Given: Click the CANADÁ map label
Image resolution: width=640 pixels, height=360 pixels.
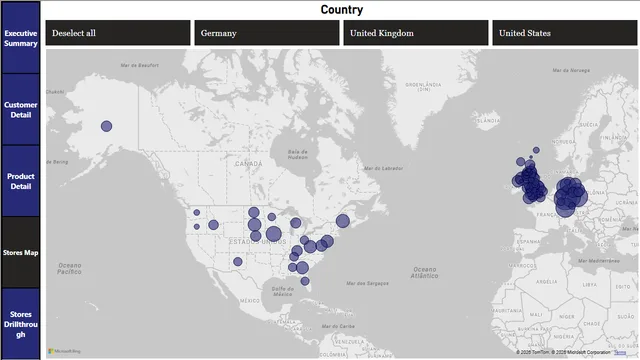Looking at the screenshot, I should click(249, 164).
